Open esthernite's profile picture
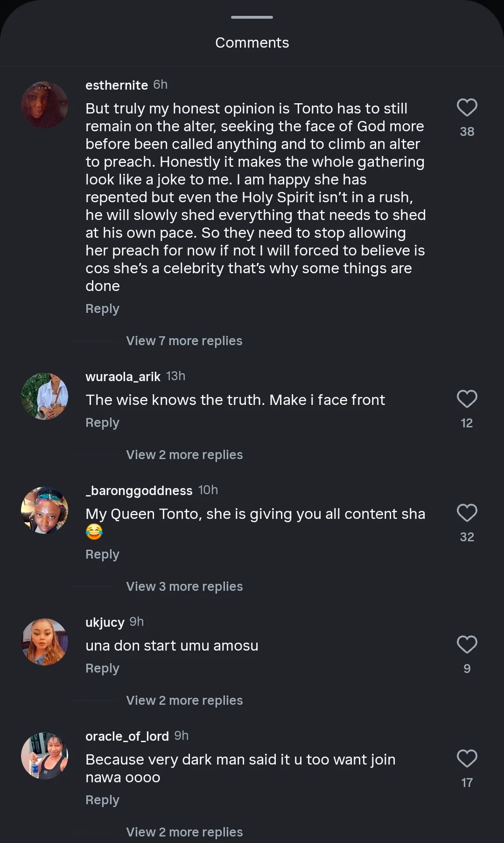Screen dimensions: 504x843 click(45, 105)
